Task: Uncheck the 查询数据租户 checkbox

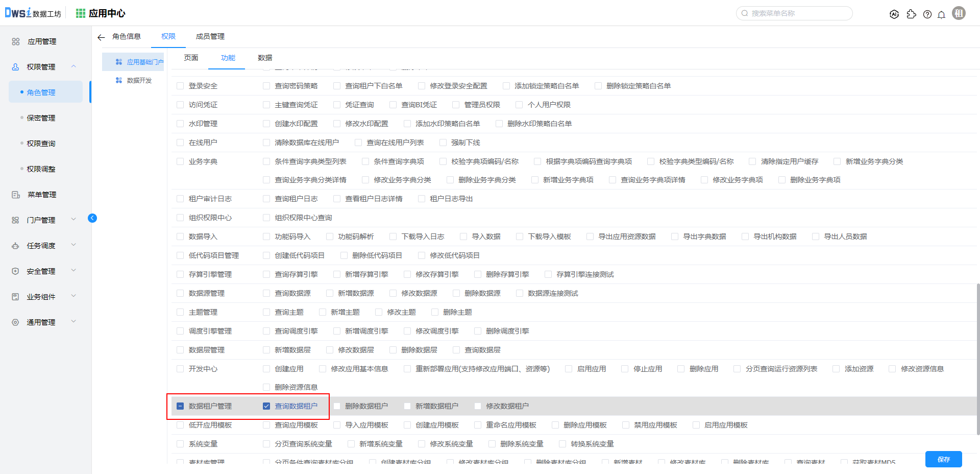Action: coord(266,406)
